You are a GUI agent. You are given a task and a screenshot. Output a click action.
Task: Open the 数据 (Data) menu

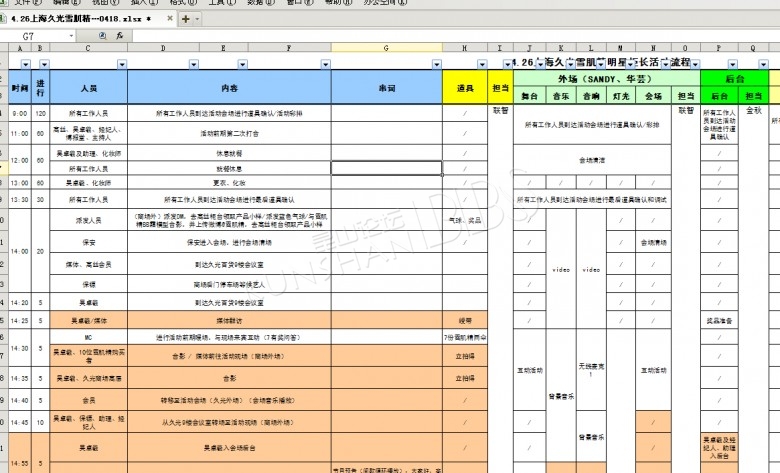[260, 2]
